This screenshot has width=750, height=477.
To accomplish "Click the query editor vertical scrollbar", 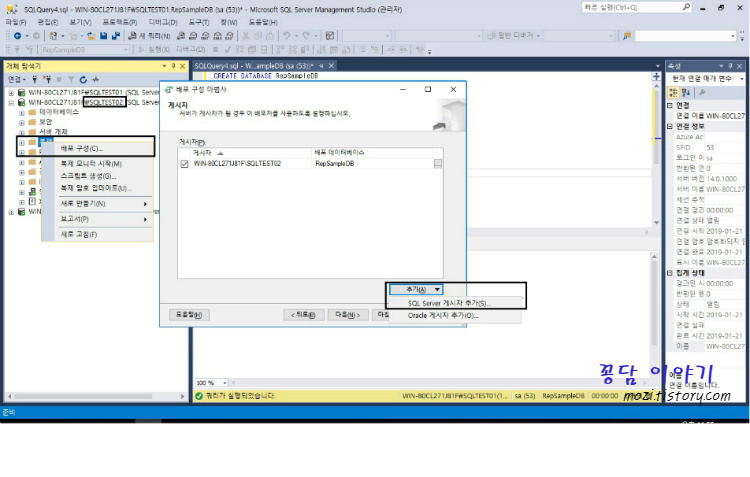I will coord(656,153).
